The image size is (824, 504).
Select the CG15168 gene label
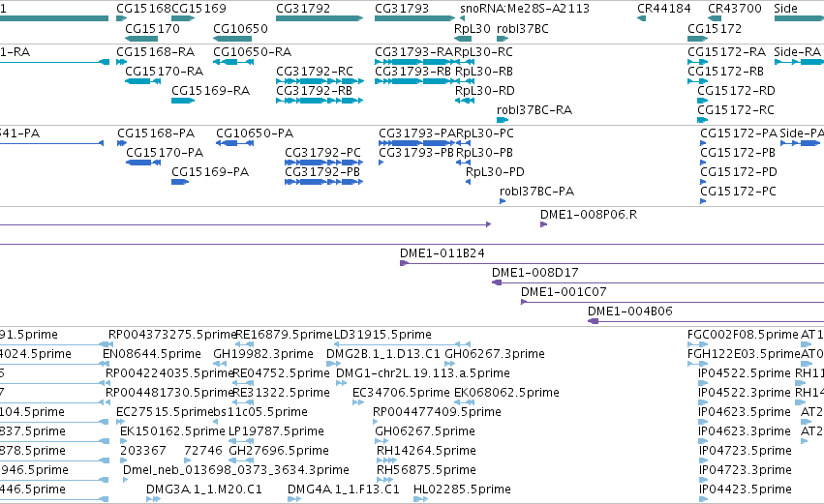point(143,9)
